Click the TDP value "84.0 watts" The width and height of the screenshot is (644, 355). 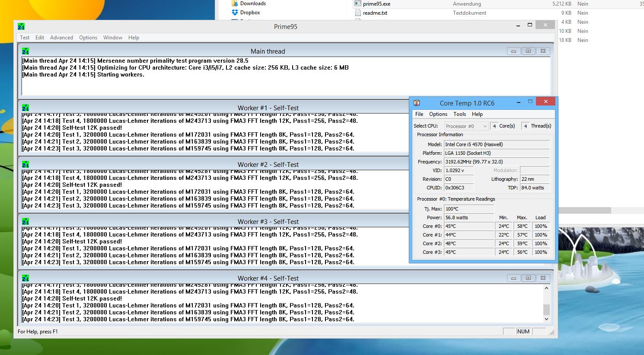(x=535, y=188)
